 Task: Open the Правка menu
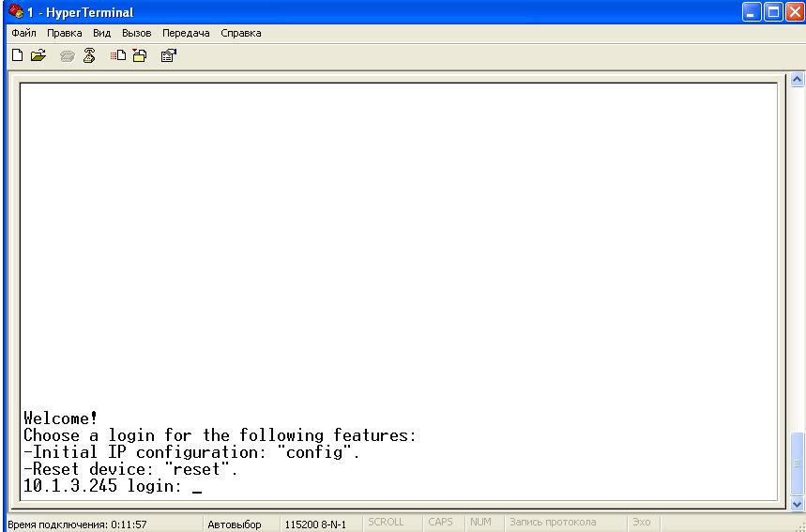coord(65,33)
